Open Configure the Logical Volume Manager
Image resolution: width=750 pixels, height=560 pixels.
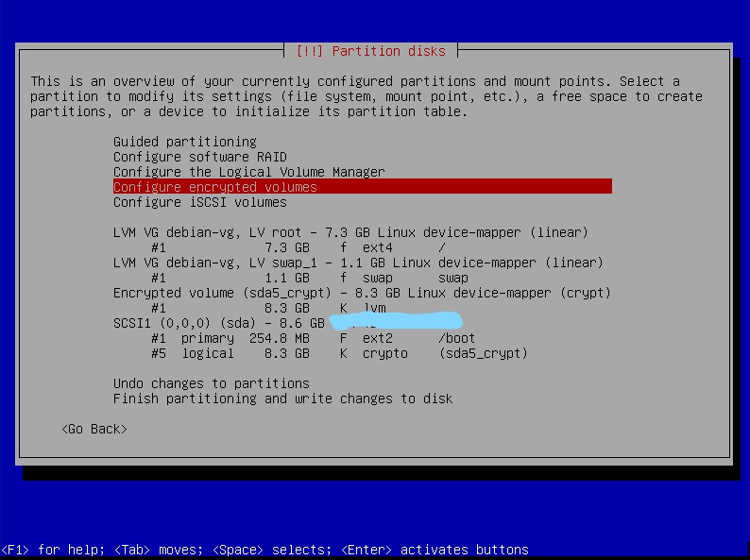click(248, 172)
